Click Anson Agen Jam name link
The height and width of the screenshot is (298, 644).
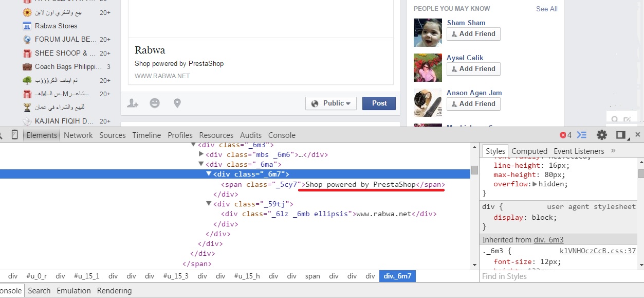coord(474,93)
